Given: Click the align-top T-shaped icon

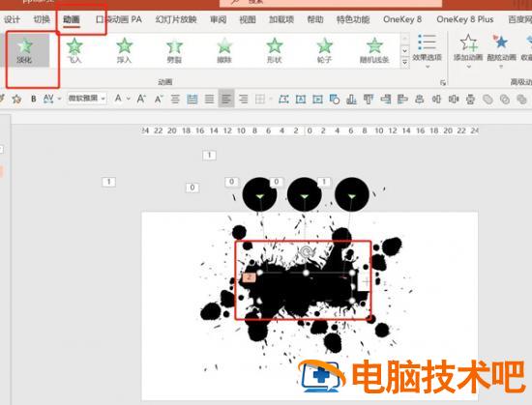Looking at the screenshot, I should (369, 99).
